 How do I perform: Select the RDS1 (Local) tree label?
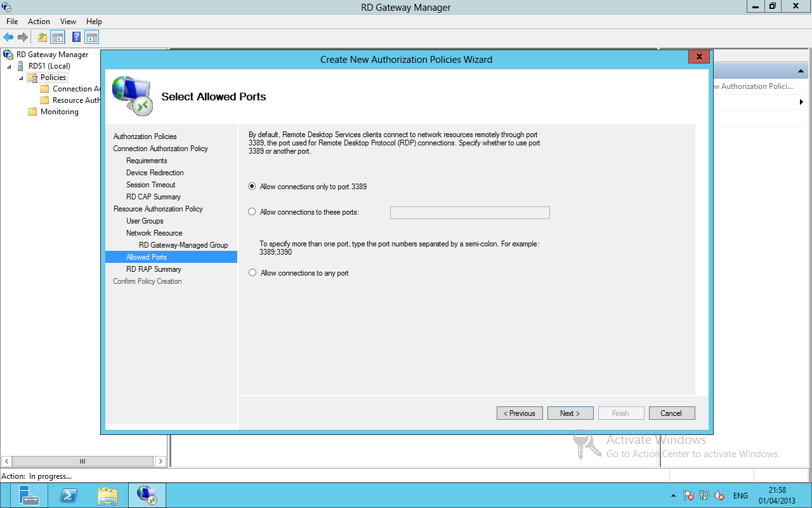point(49,66)
